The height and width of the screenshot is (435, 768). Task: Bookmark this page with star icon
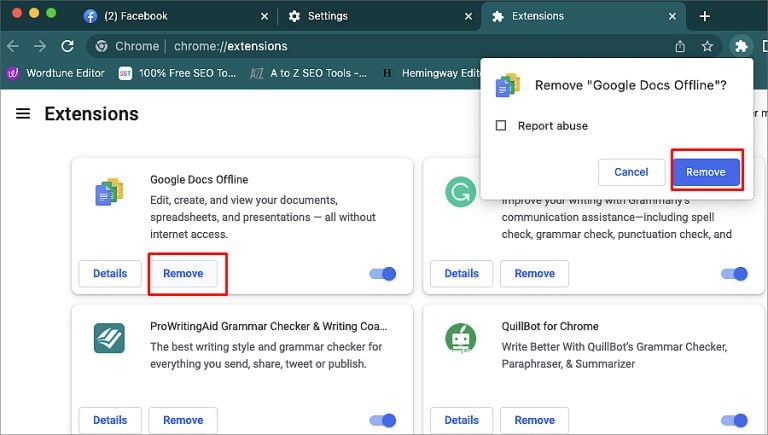click(x=707, y=46)
